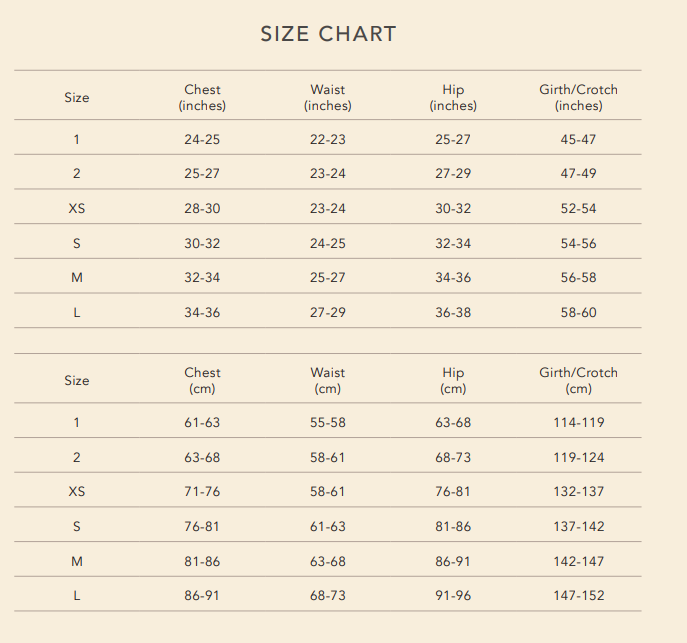
Task: Select the Chest (cm) column header
Action: [202, 380]
